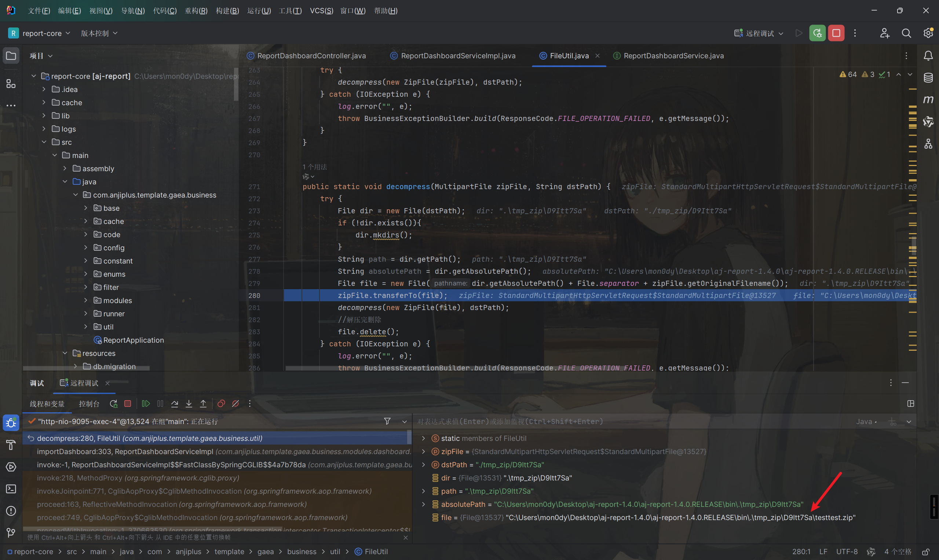Stop debugging via debug toolbar square
This screenshot has height=560, width=939.
128,404
